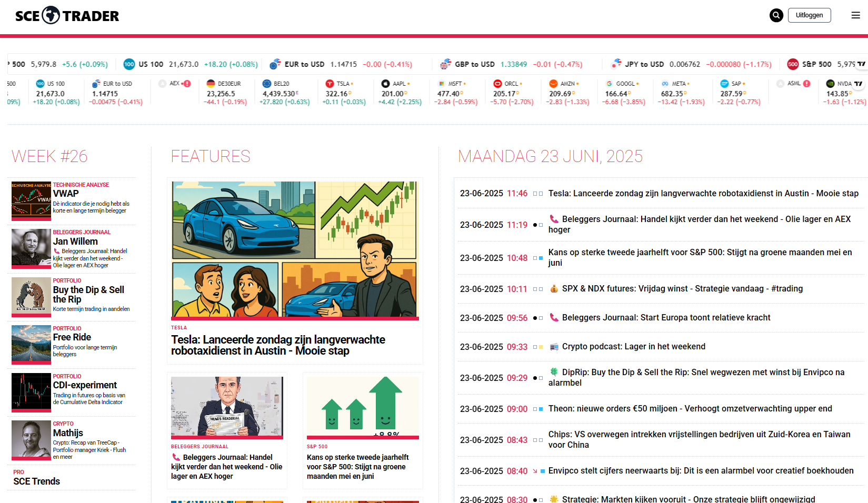Click the Mathijs portrait thumbnail

(31, 440)
